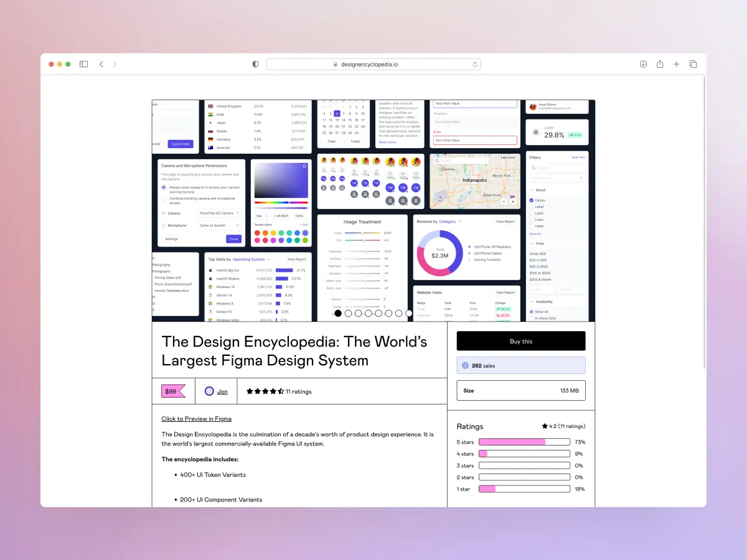The width and height of the screenshot is (747, 560).
Task: Check the Canon brand filter checkbox
Action: coord(531,200)
